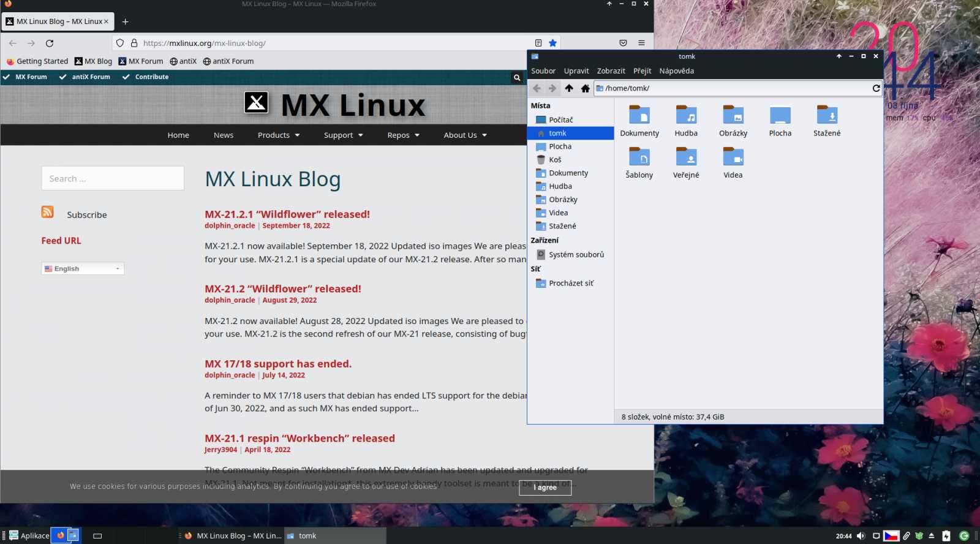Image resolution: width=980 pixels, height=544 pixels.
Task: Reload the /home/tomk/ folder listing
Action: click(876, 88)
